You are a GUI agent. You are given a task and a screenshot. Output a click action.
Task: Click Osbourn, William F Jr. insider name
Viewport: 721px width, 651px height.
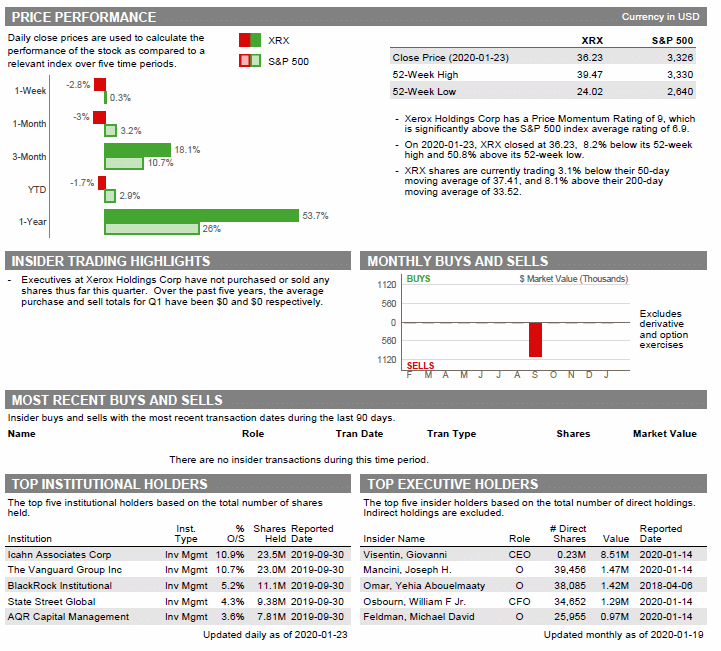click(x=414, y=601)
